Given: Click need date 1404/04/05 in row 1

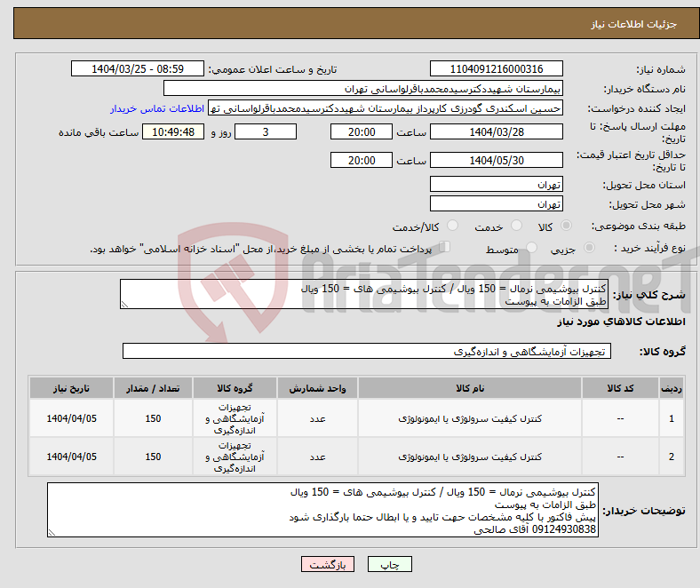Looking at the screenshot, I should pos(71,418).
